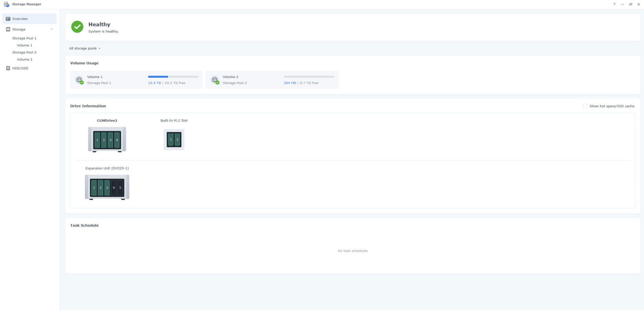644x310 pixels.
Task: Select the CGMDrive2 NAS drive bay image
Action: 107,140
